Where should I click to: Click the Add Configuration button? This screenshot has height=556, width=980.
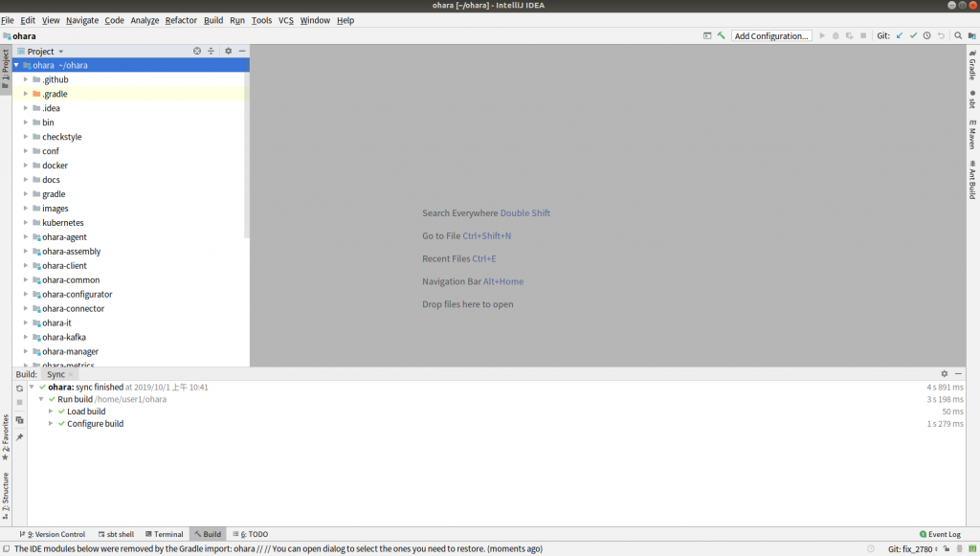pyautogui.click(x=772, y=35)
